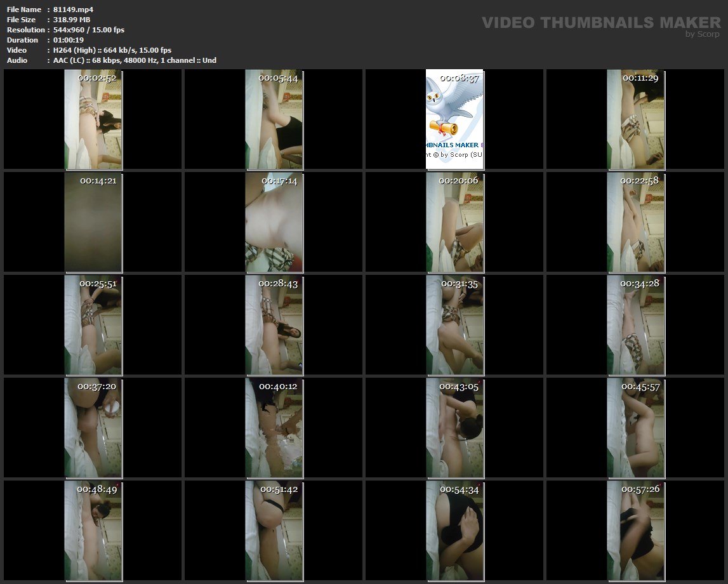The height and width of the screenshot is (584, 728).
Task: Select the frame at 00:45:57
Action: (635, 428)
